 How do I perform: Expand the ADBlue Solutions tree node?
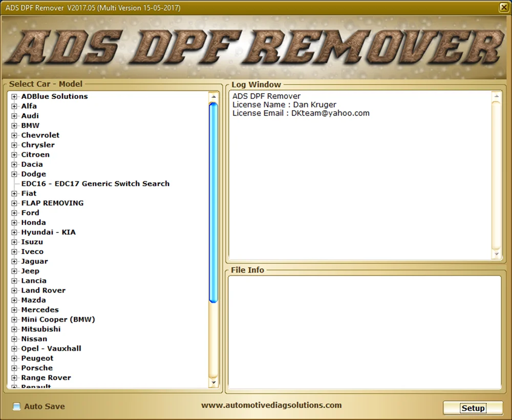click(x=14, y=97)
